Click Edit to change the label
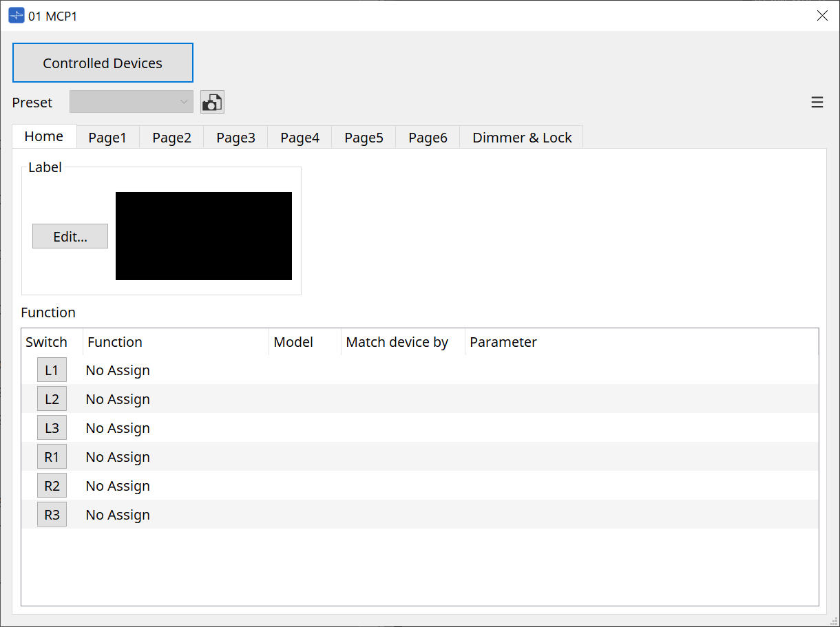Image resolution: width=840 pixels, height=627 pixels. pos(70,236)
